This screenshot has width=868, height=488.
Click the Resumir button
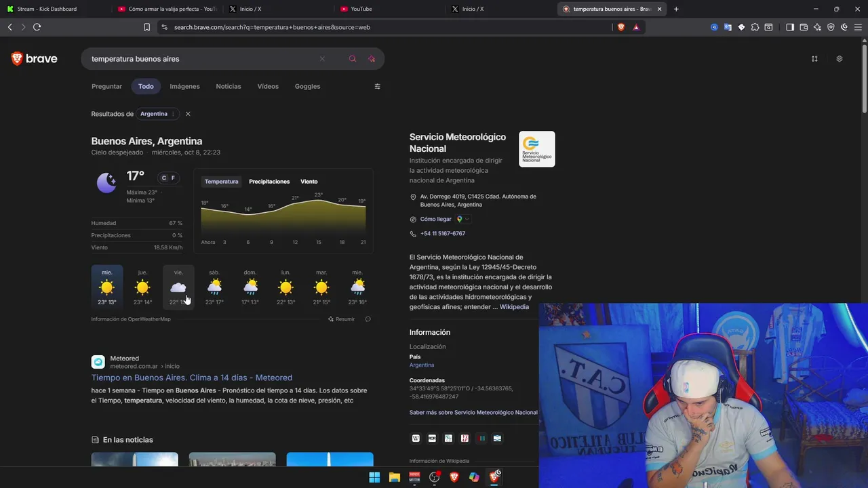click(x=341, y=319)
